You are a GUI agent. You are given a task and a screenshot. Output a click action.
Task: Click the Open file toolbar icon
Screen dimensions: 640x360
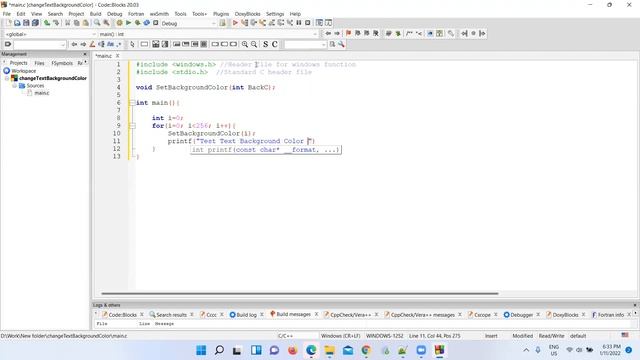click(x=17, y=23)
